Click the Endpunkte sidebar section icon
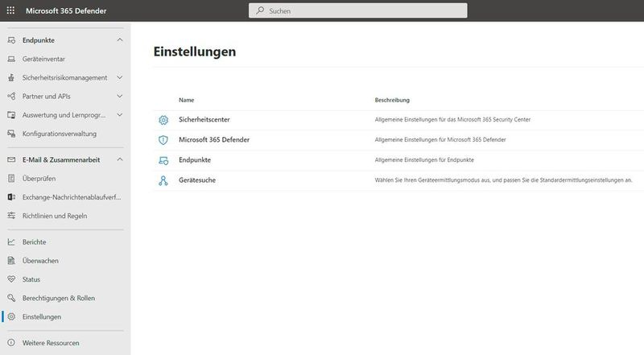 click(11, 40)
